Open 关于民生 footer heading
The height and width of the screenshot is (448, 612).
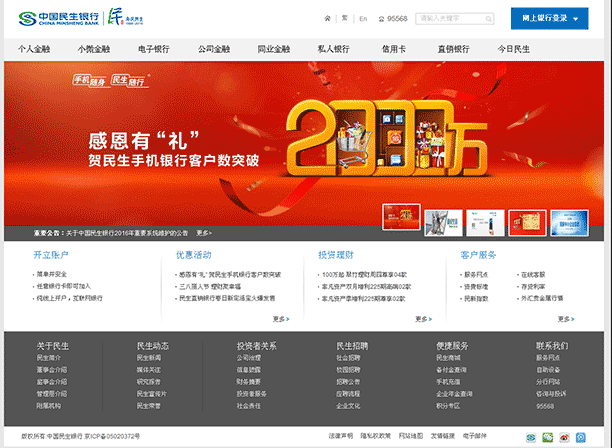(53, 346)
